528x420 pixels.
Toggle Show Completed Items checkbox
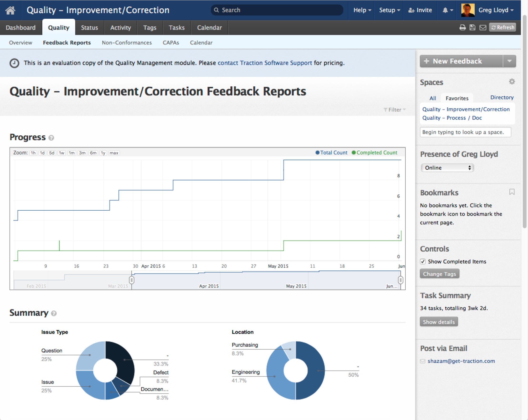pyautogui.click(x=423, y=261)
